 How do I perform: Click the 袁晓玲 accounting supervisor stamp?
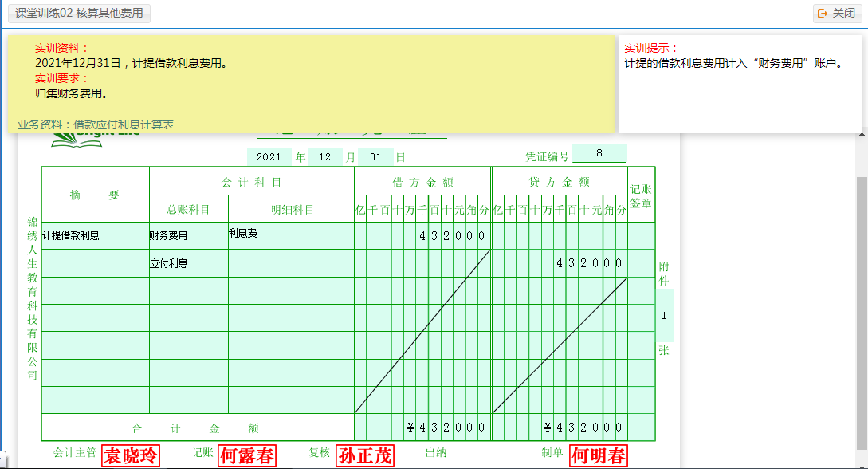[x=131, y=455]
